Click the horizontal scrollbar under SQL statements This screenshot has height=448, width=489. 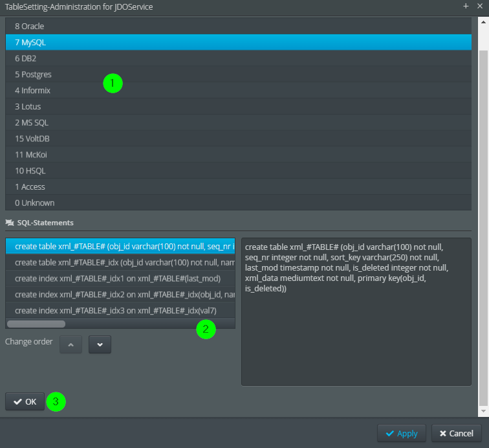coord(36,324)
